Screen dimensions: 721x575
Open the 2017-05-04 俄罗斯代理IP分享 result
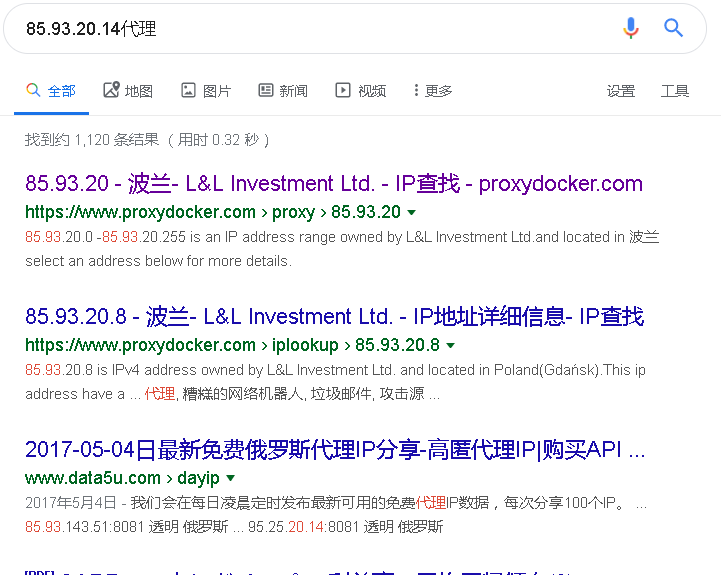(335, 449)
